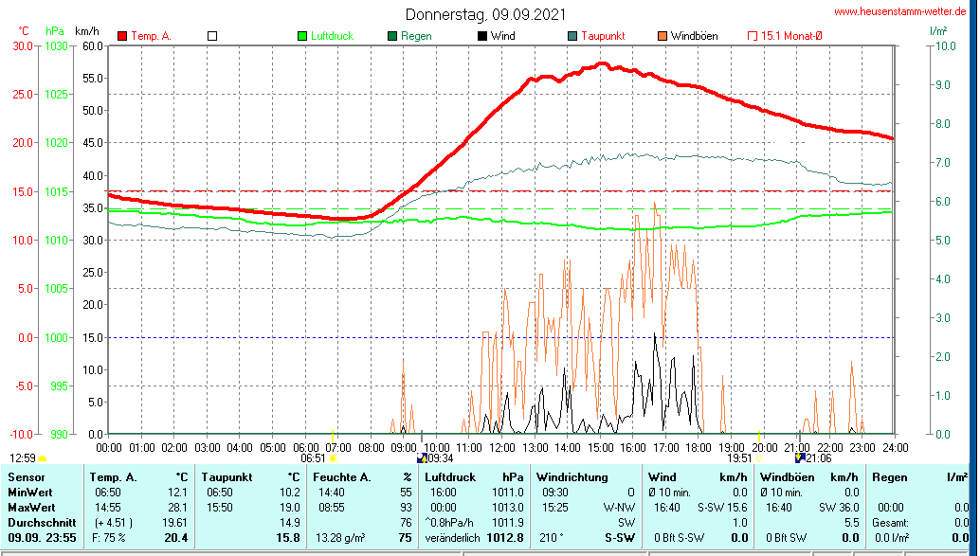Click the 14:55 maximum temperature time
The width and height of the screenshot is (980, 556).
point(109,508)
